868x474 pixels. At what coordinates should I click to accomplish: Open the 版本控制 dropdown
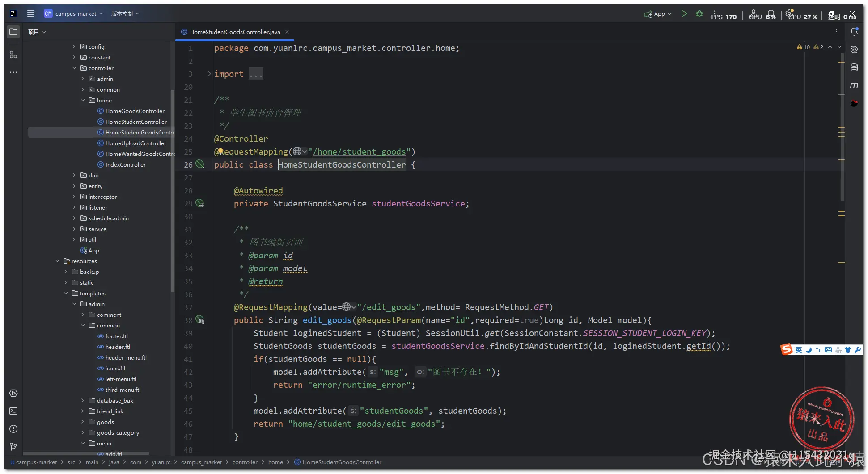(x=125, y=14)
